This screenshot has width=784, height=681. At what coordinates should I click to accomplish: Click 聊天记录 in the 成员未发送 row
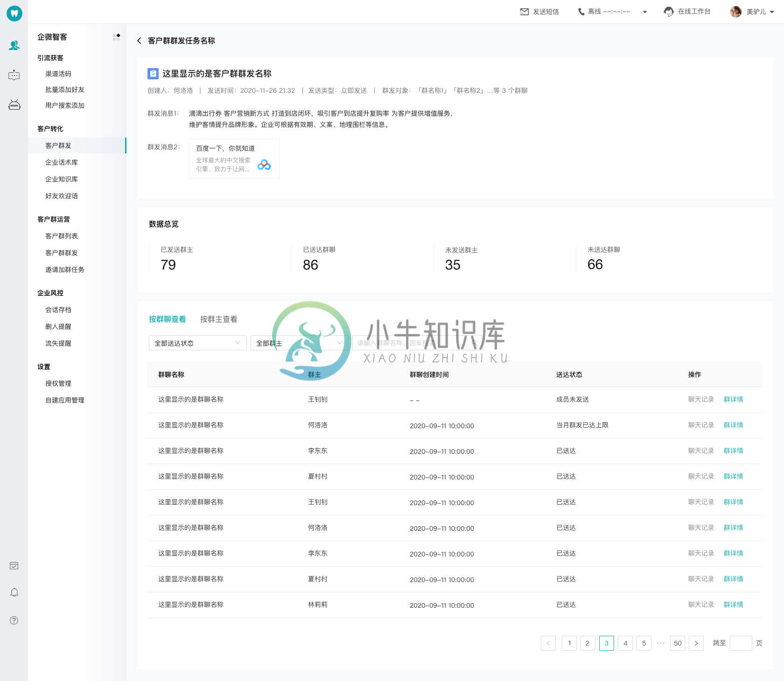[701, 399]
